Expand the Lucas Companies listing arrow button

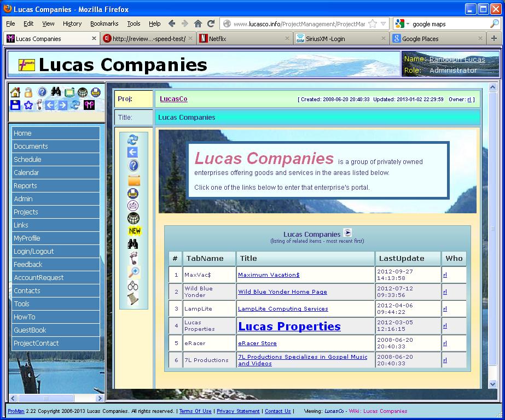tap(347, 233)
